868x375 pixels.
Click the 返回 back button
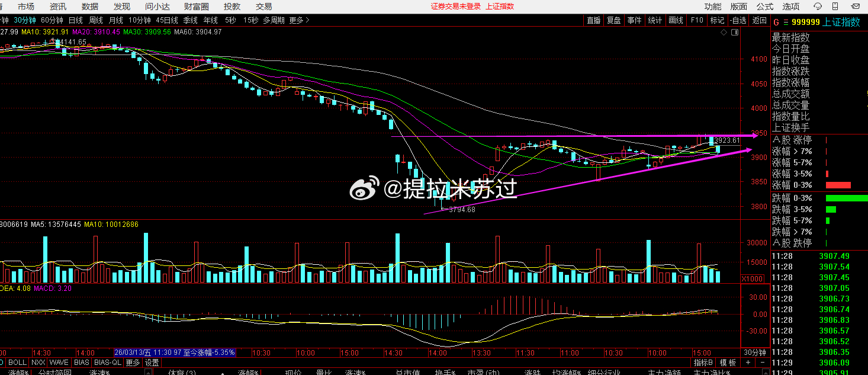[759, 20]
